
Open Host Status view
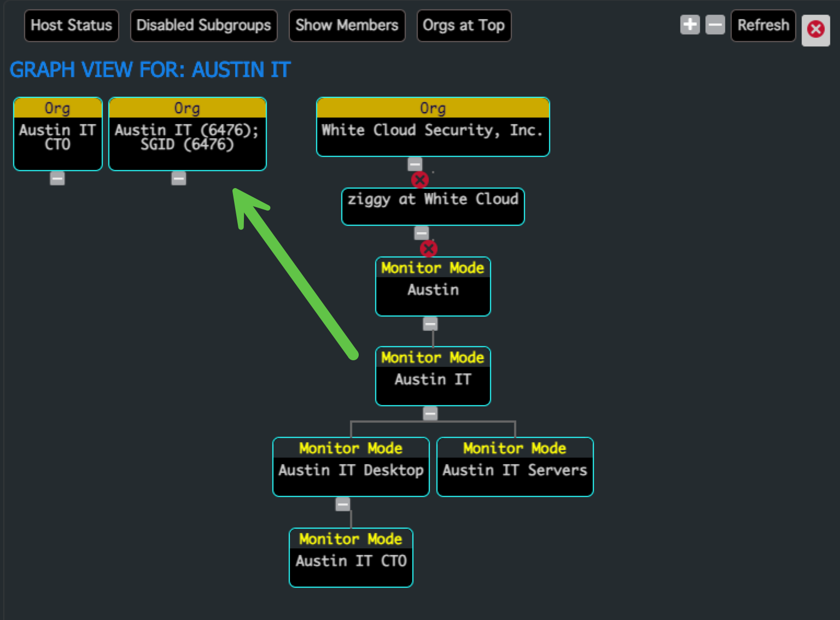pyautogui.click(x=71, y=25)
